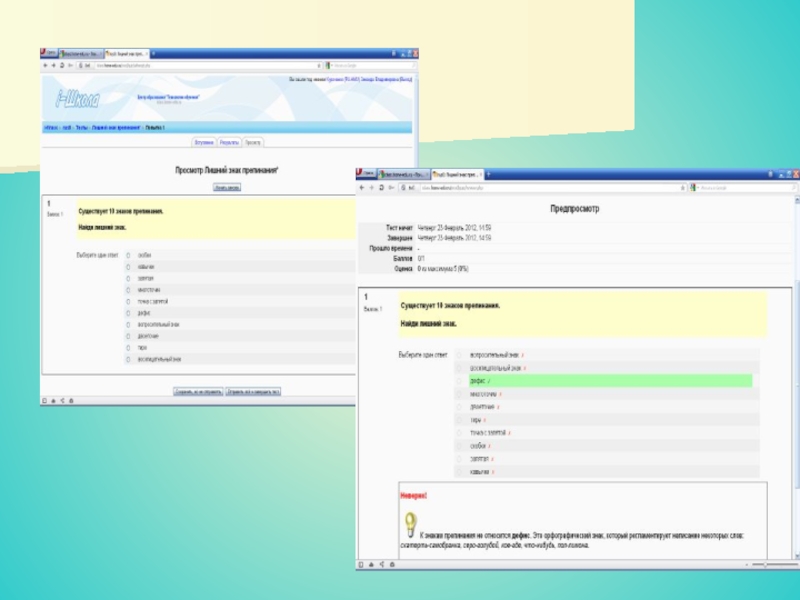Switch to the quiz tab in right browser
The width and height of the screenshot is (800, 600).
(x=457, y=174)
